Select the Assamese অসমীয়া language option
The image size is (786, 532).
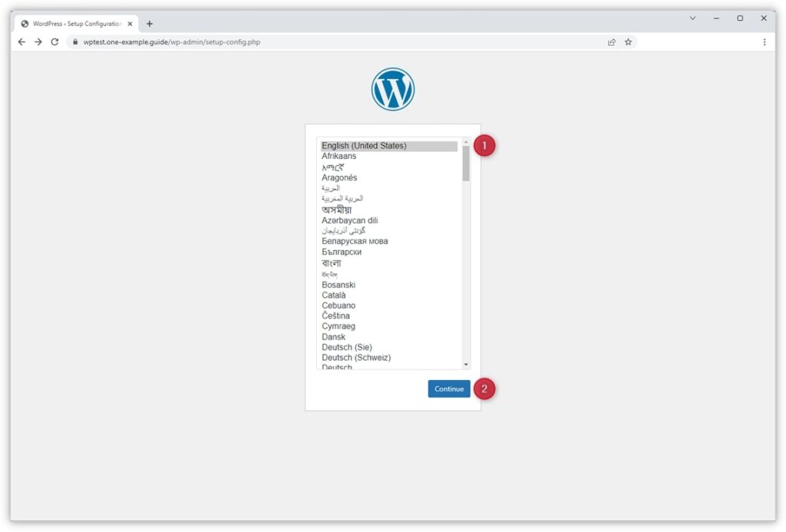click(389, 210)
